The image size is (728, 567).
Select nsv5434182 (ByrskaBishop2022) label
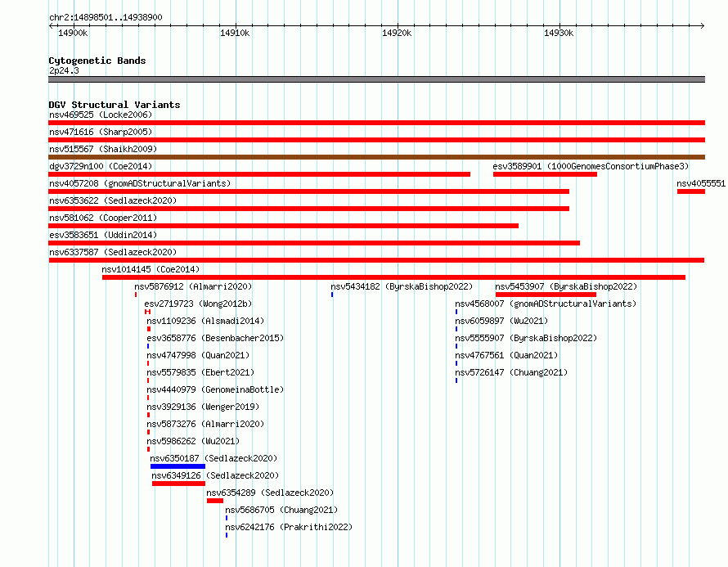click(x=402, y=286)
